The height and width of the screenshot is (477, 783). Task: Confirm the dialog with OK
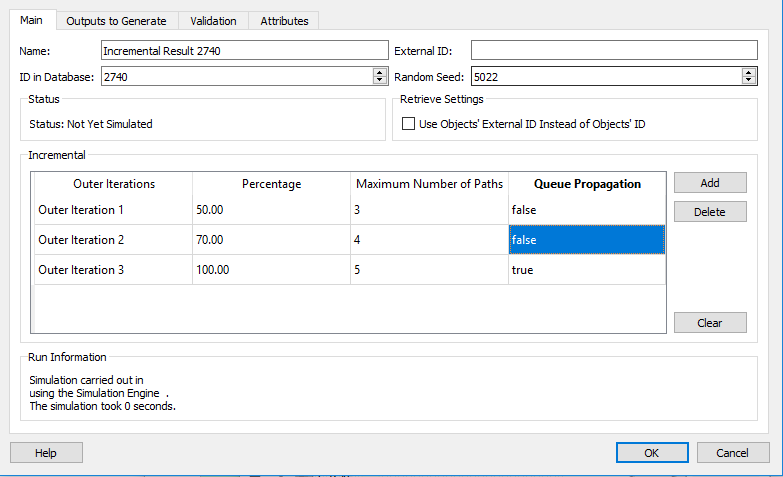pyautogui.click(x=652, y=453)
